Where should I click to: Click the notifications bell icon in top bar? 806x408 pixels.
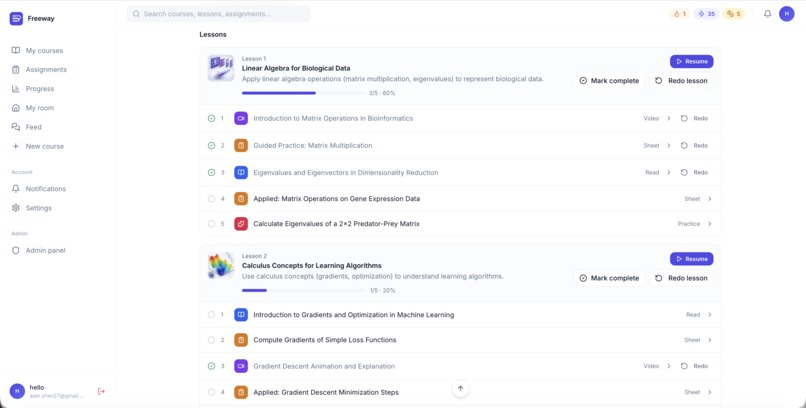point(767,14)
